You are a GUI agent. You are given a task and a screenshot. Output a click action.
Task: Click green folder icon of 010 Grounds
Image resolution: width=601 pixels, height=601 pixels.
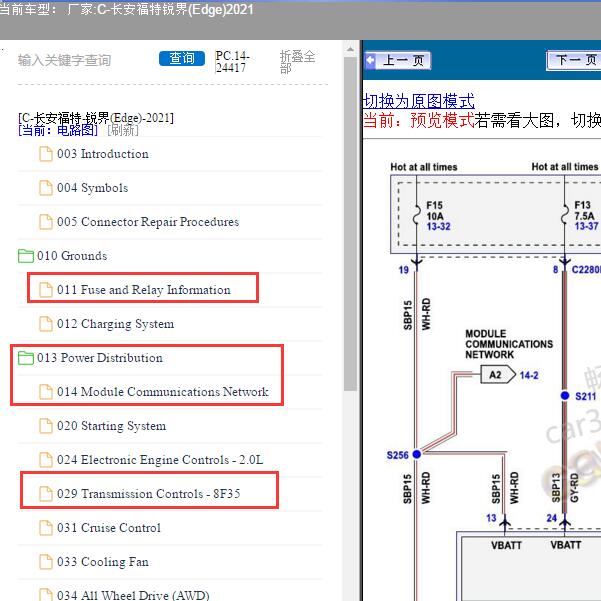pos(26,256)
